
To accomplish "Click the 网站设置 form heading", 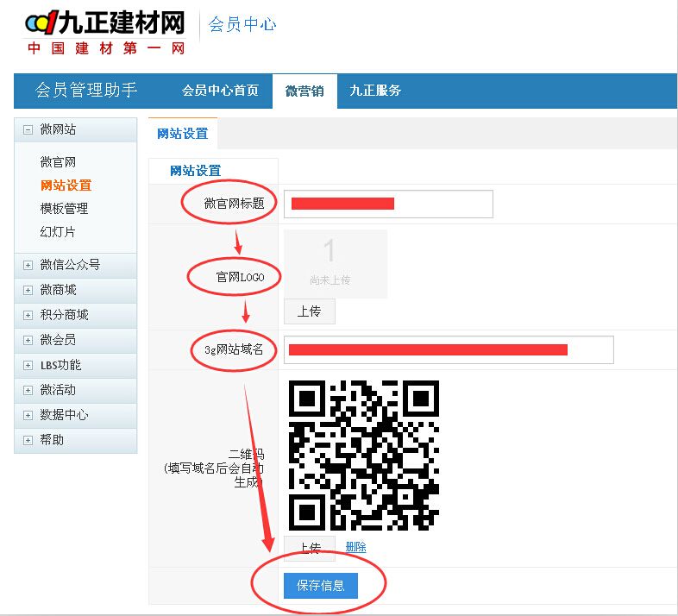I will [196, 171].
